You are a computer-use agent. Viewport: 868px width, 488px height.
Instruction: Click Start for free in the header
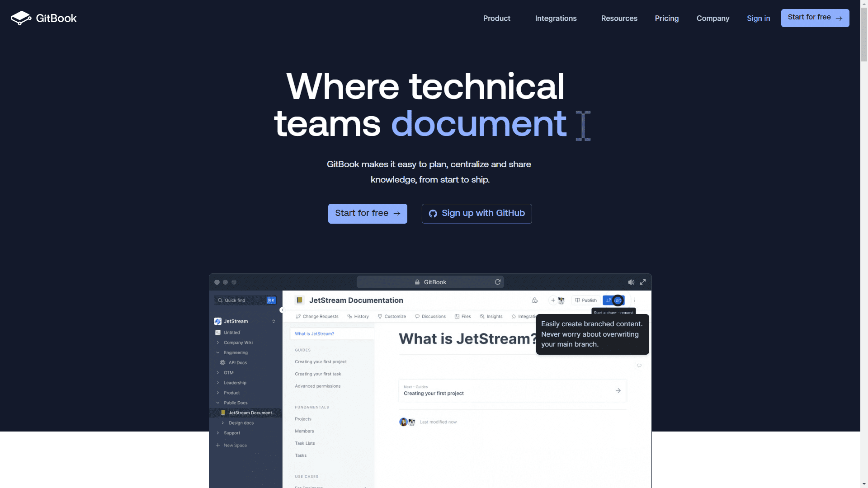[x=815, y=18]
